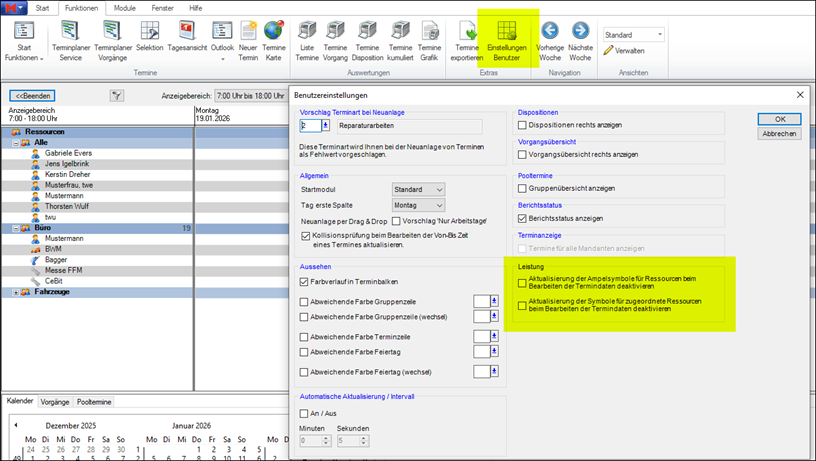Toggle Farbverlauf in Terminbalken checkbox
Screen dimensions: 816x461
(x=304, y=283)
